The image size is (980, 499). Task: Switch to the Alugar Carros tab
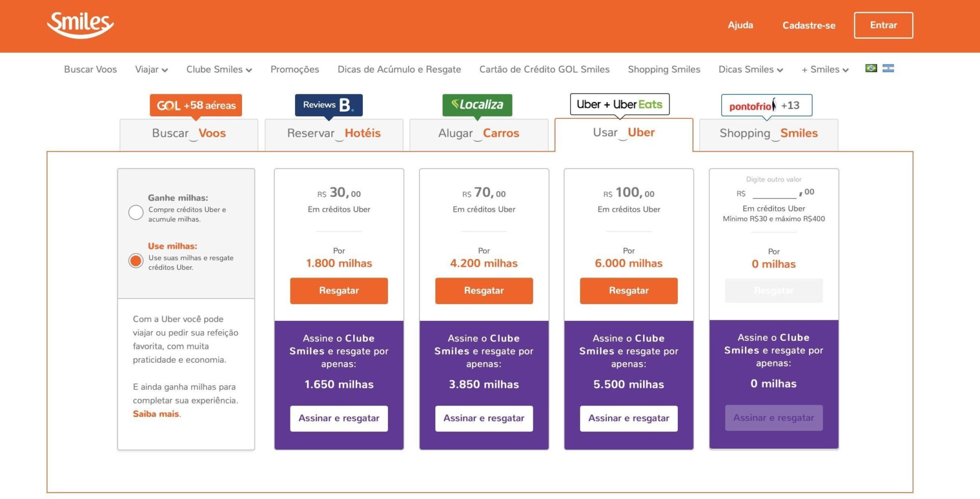tap(479, 135)
